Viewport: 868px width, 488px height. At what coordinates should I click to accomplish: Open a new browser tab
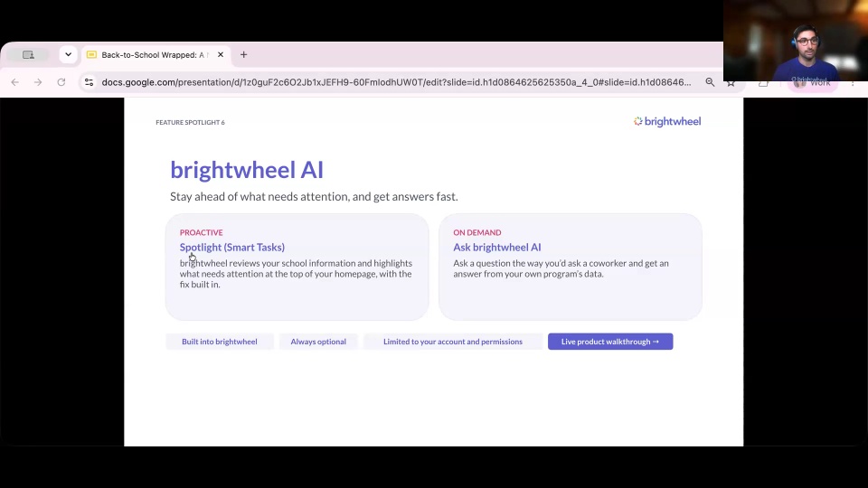click(243, 55)
